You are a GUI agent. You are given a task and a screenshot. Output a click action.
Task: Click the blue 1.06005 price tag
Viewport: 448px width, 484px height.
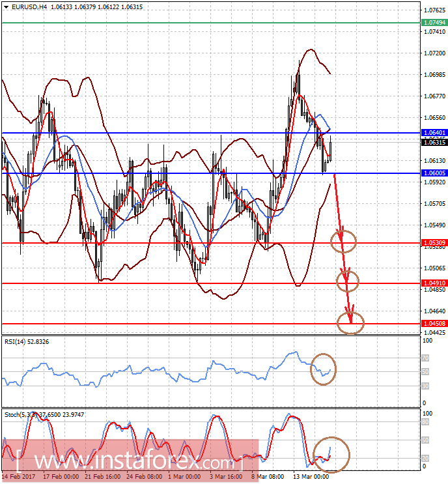pos(434,173)
